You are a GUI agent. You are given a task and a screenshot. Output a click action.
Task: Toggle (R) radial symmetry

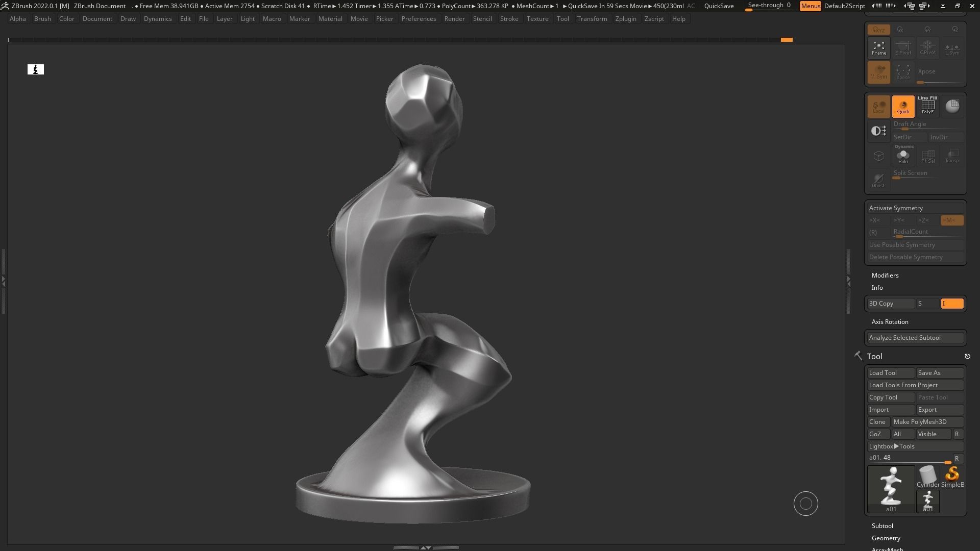pos(878,233)
